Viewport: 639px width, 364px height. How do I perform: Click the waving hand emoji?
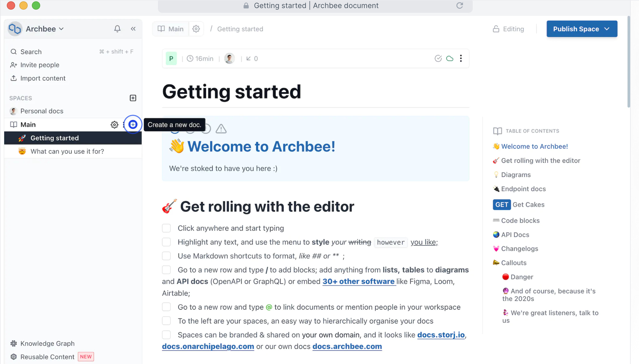[x=177, y=146]
